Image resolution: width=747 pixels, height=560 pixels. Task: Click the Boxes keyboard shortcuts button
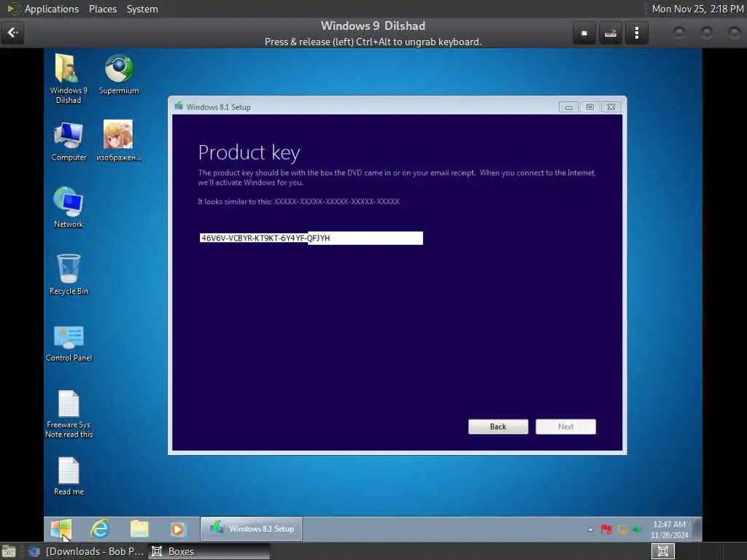611,33
